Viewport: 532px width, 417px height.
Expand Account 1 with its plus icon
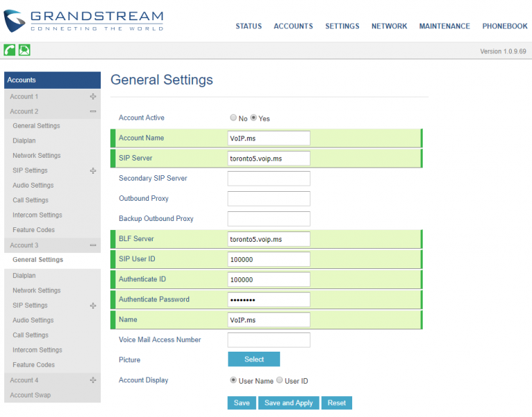point(93,97)
